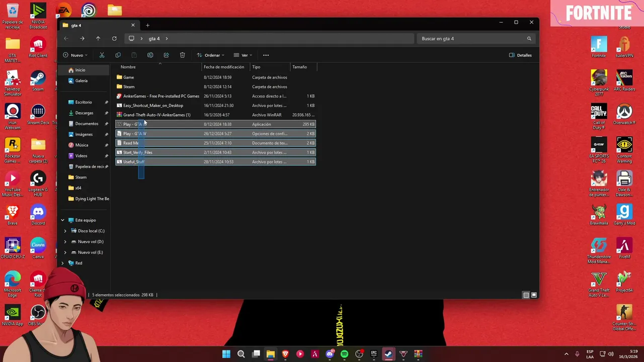Select Garry's Mod desktop shortcut
This screenshot has height=362, width=644.
click(x=624, y=215)
